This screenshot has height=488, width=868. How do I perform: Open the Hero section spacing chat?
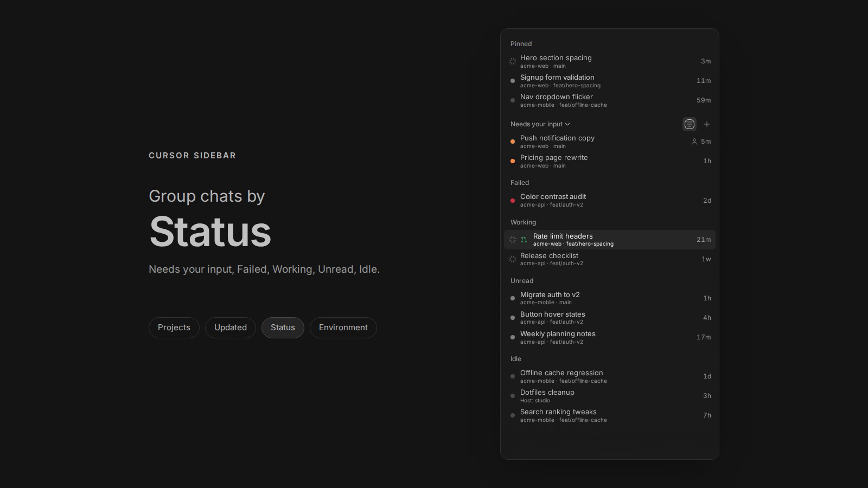click(x=610, y=61)
